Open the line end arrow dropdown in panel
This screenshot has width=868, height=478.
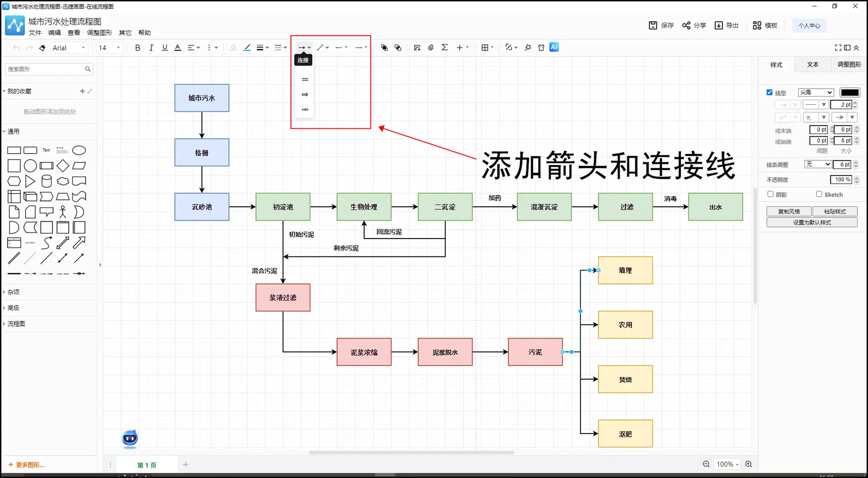(844, 117)
